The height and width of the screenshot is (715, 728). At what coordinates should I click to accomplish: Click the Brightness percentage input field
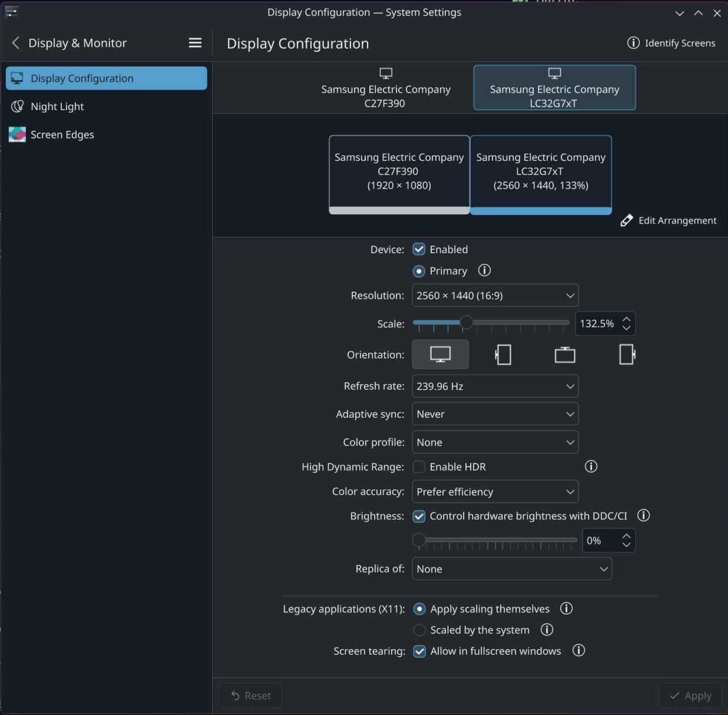coord(601,541)
